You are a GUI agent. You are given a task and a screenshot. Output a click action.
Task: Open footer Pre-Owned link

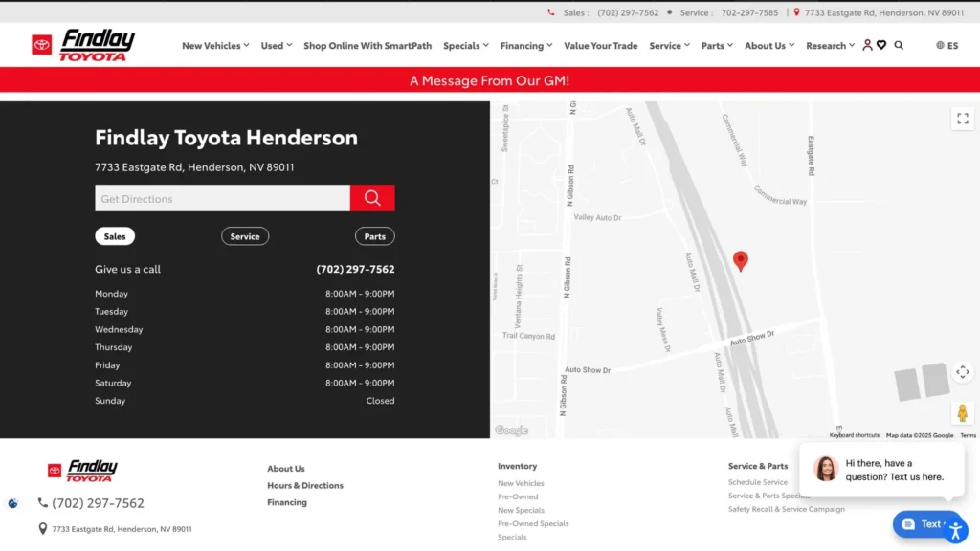tap(518, 496)
